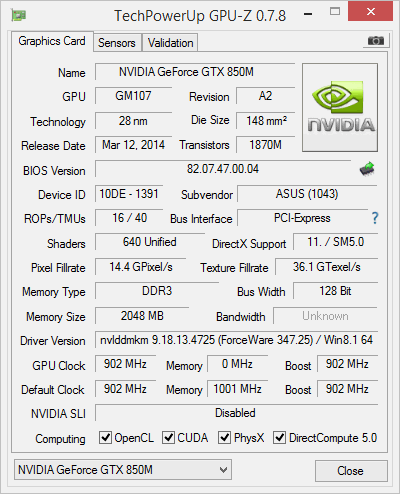Viewport: 400px width, 494px height.
Task: Click the BIOS save chip icon
Action: pos(367,169)
